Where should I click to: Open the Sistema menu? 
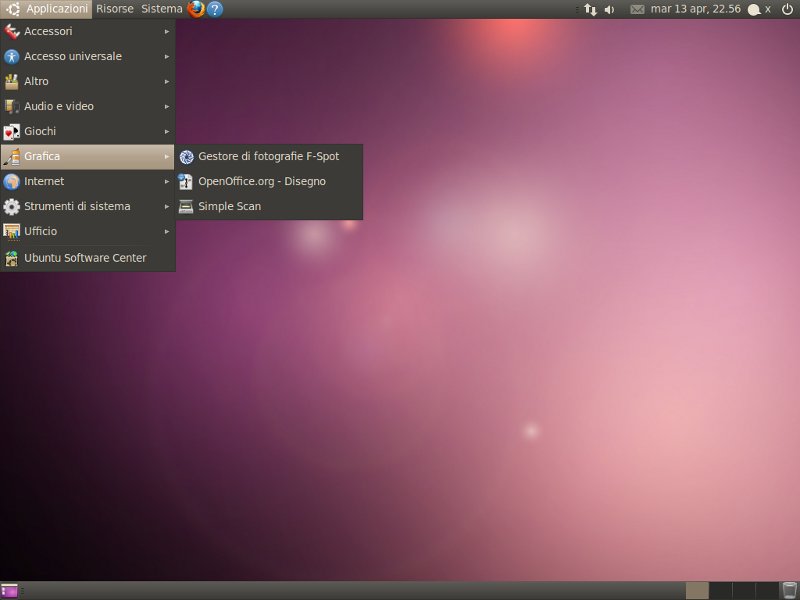[161, 9]
